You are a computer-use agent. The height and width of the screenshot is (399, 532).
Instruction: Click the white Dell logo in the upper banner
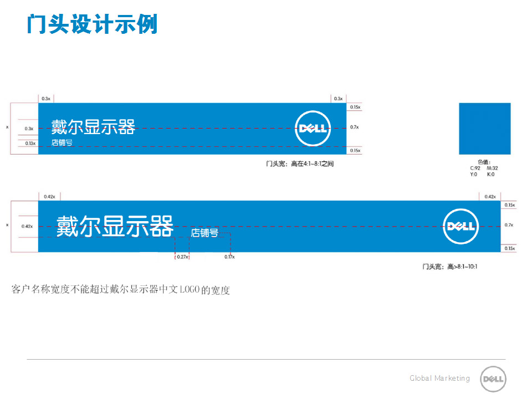[x=313, y=128]
